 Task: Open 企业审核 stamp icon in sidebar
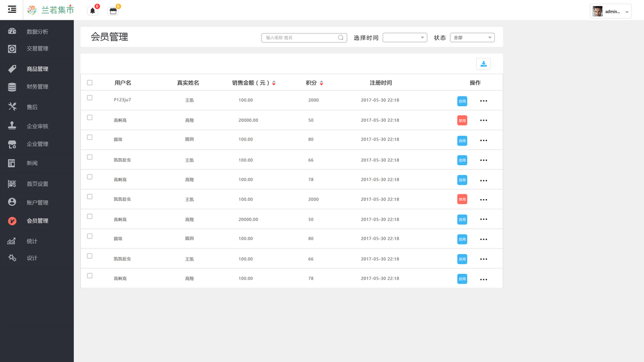click(x=12, y=125)
